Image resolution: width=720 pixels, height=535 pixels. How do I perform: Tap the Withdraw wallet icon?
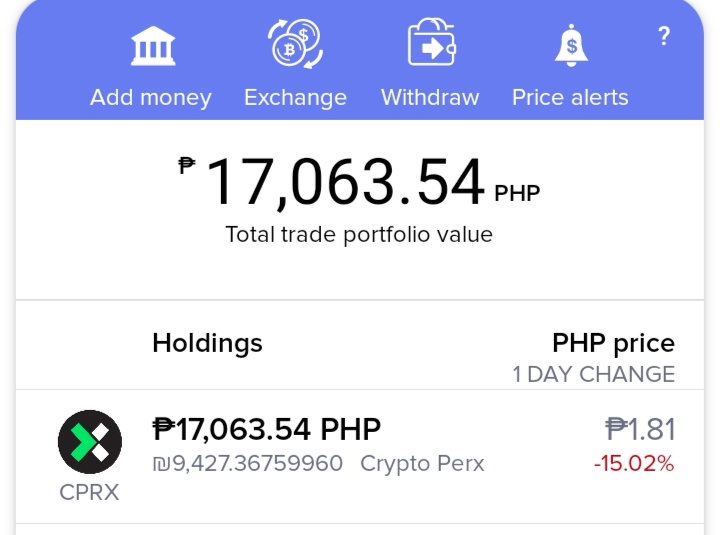[431, 42]
